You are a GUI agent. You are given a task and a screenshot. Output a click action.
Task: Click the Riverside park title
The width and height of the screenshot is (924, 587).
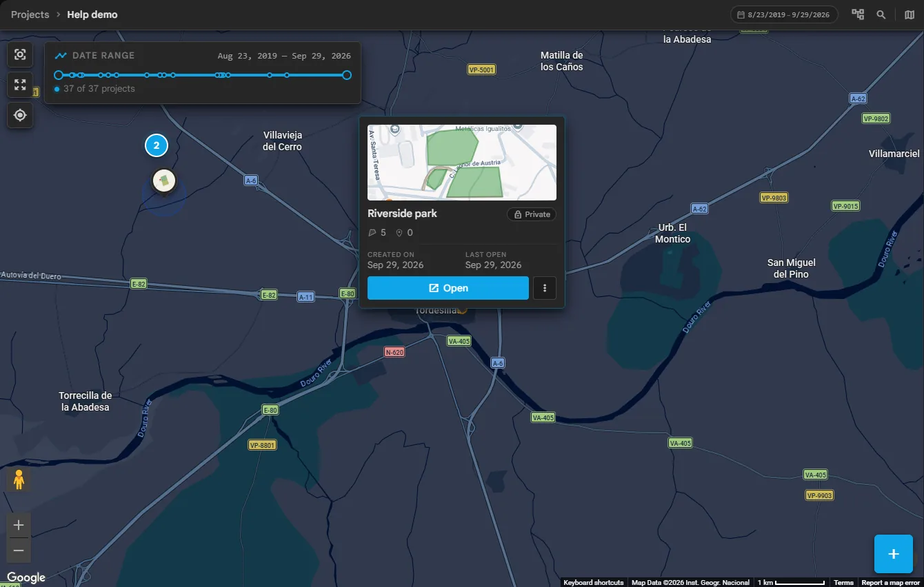[402, 214]
